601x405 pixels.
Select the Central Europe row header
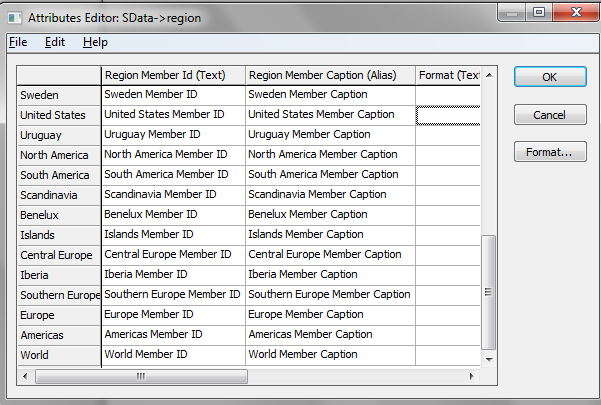[59, 255]
